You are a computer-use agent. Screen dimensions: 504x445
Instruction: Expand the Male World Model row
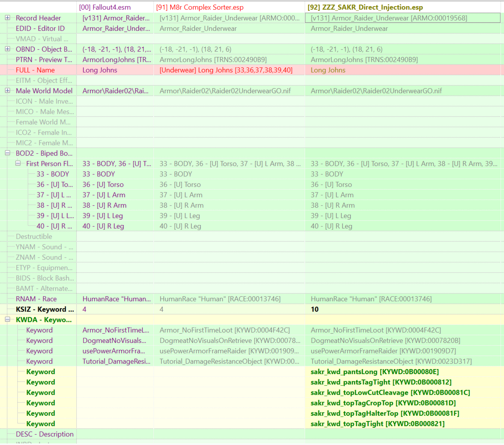point(7,91)
